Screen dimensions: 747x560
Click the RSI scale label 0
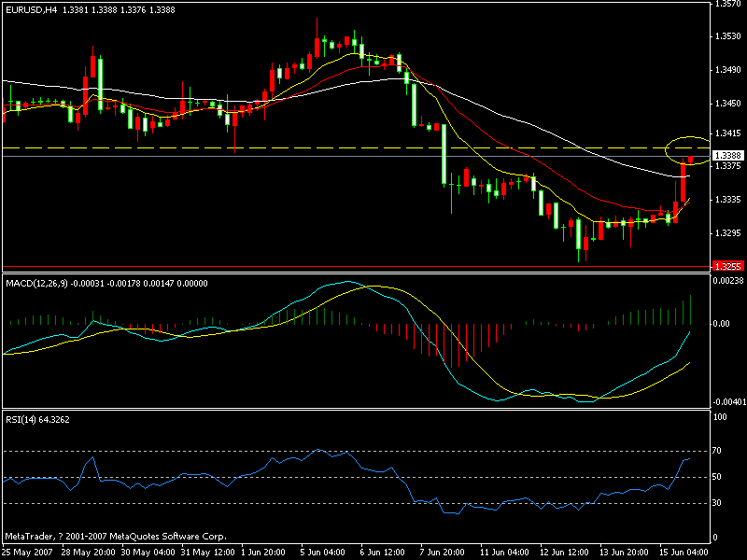point(714,538)
